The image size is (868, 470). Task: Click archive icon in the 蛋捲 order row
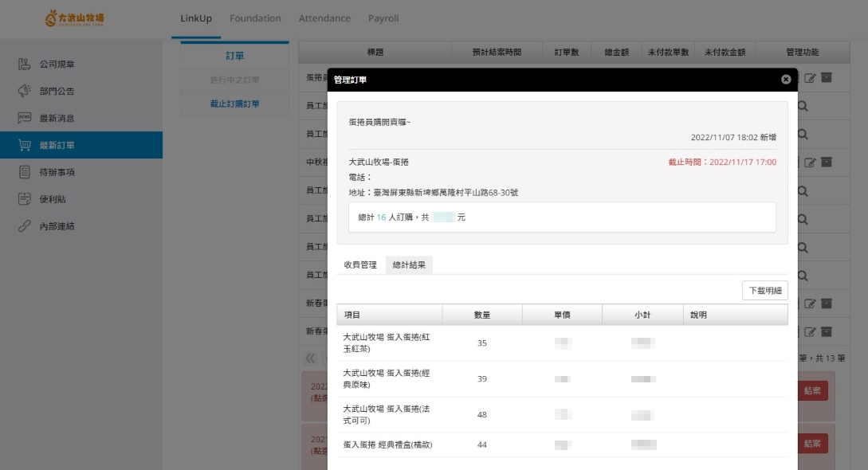(827, 77)
